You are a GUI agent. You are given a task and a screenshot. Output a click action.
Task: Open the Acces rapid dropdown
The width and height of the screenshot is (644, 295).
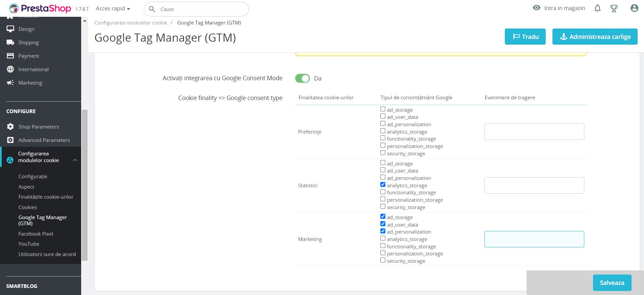113,9
